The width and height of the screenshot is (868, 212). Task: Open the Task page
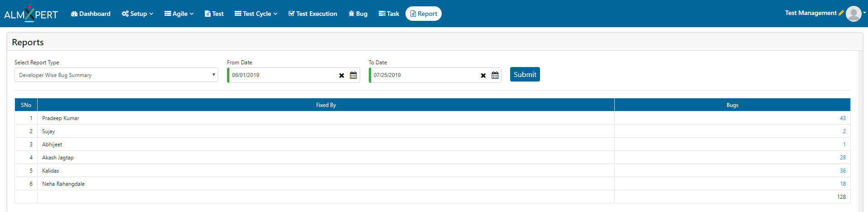(389, 14)
